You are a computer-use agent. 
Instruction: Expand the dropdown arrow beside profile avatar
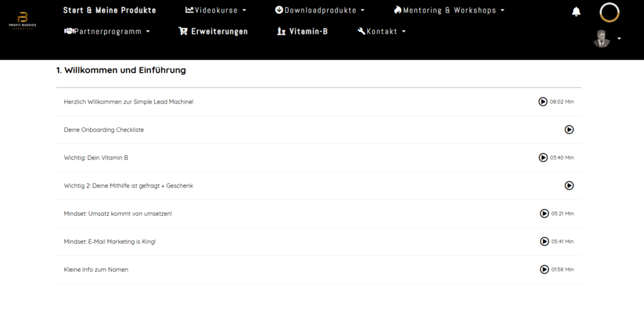[x=619, y=38]
